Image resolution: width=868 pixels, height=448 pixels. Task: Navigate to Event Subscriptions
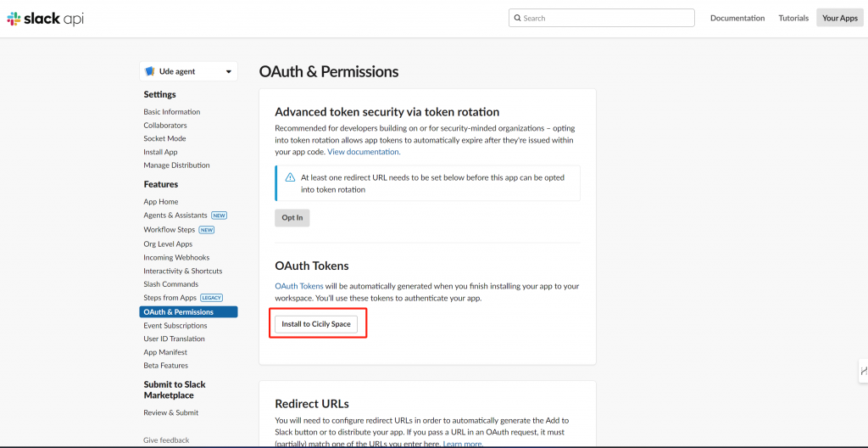[x=175, y=326]
